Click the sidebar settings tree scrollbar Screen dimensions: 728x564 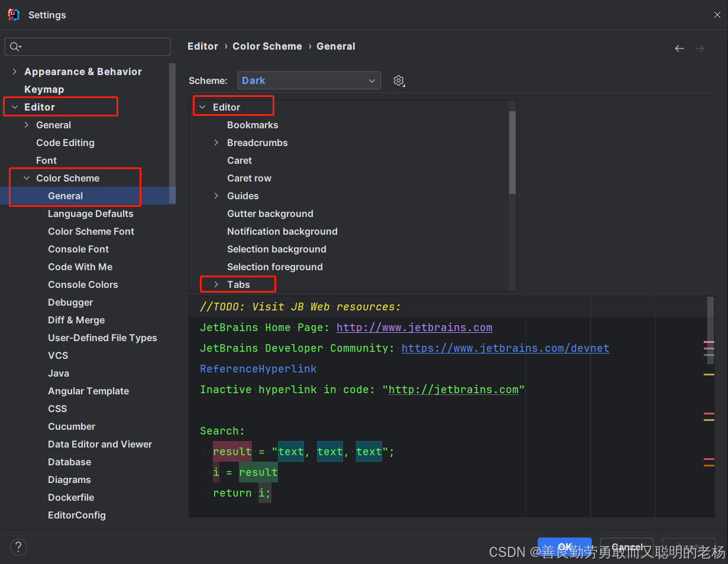pyautogui.click(x=172, y=134)
